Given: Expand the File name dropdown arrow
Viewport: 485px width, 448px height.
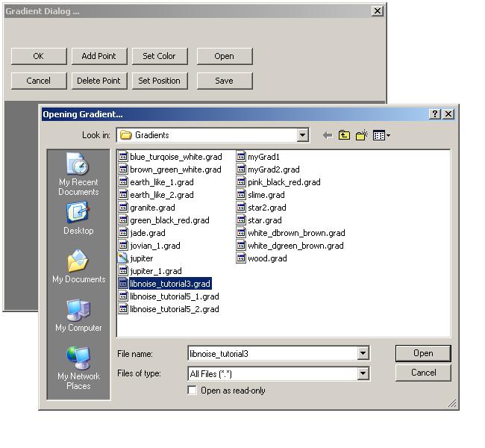Looking at the screenshot, I should 363,353.
